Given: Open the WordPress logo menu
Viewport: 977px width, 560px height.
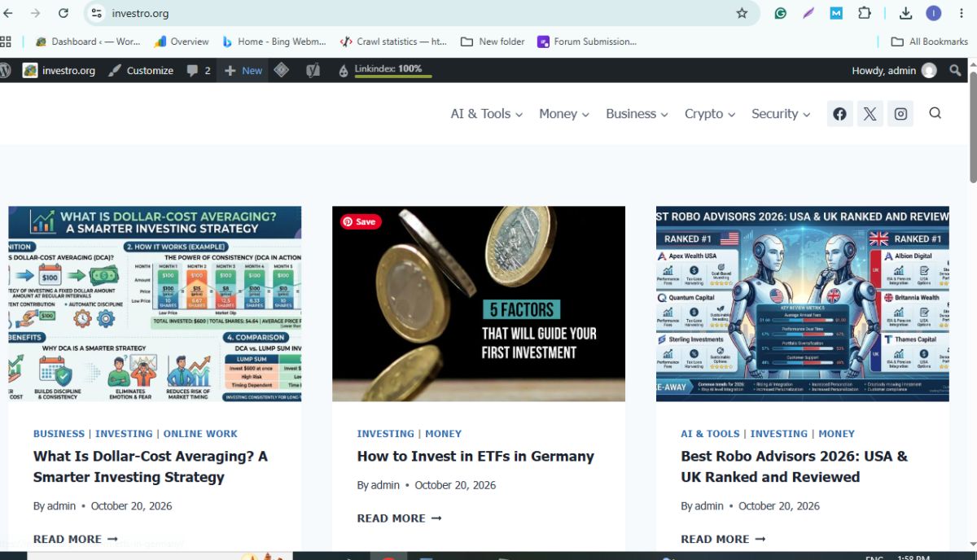Looking at the screenshot, I should click(5, 71).
